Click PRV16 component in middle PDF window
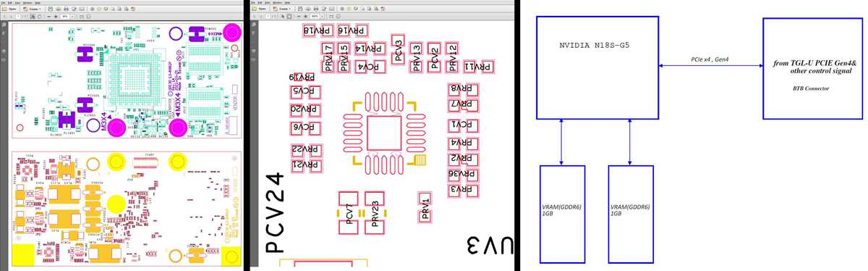 click(352, 31)
